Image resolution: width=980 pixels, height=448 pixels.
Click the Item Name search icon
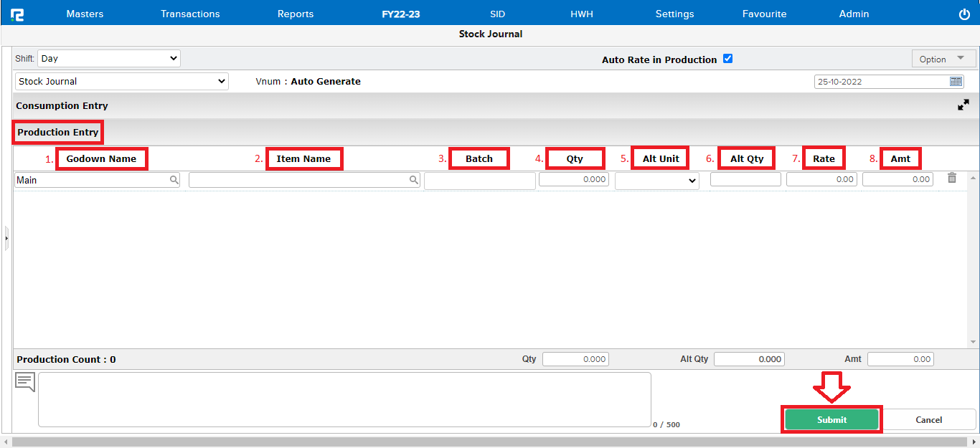414,181
